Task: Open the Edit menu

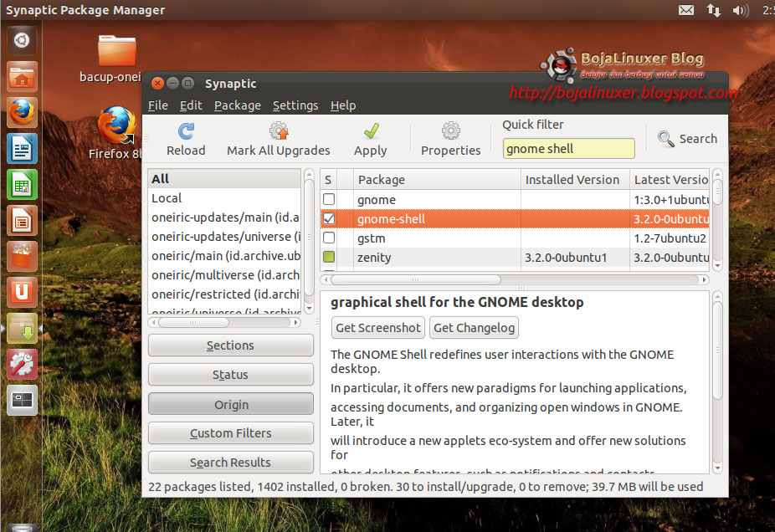Action: 191,105
